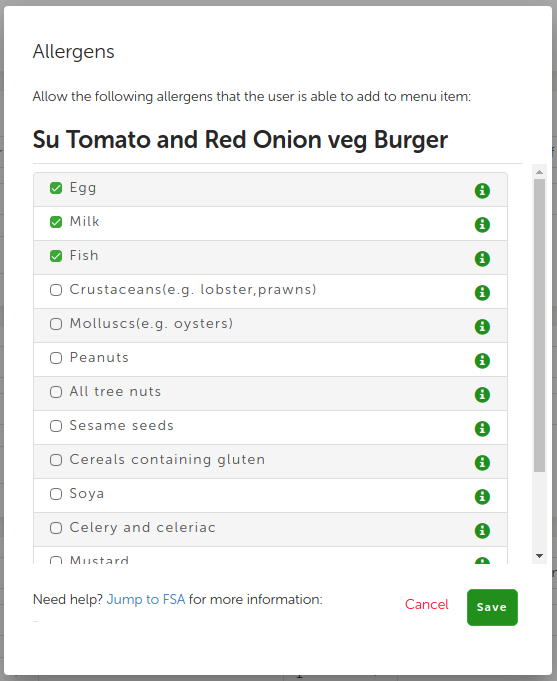Image resolution: width=557 pixels, height=681 pixels.
Task: Open the Molluscs info icon
Action: click(482, 327)
